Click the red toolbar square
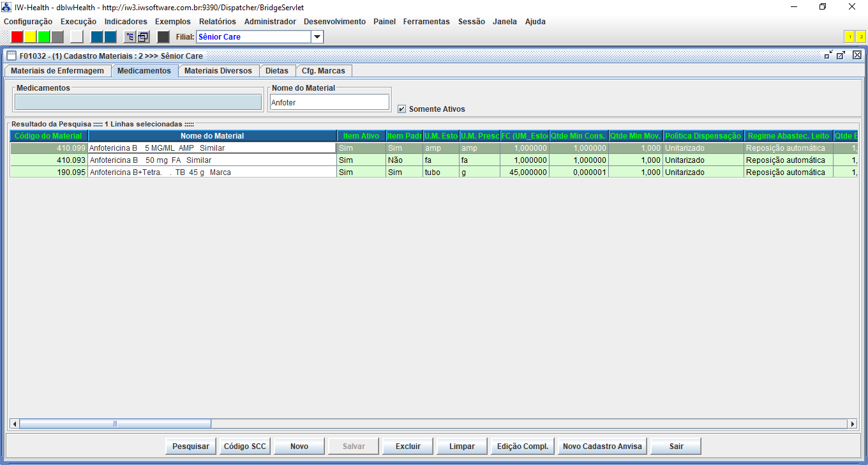Screen dimensions: 868x465 [17, 37]
